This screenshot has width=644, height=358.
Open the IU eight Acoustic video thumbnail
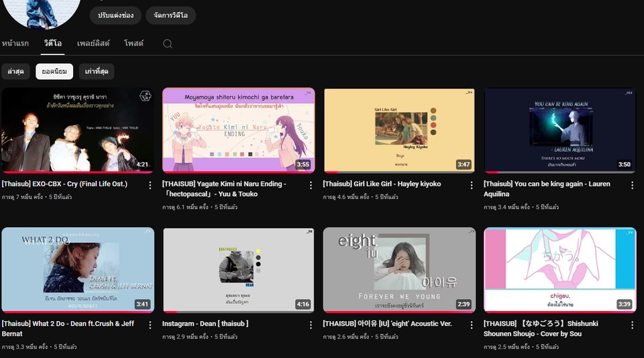click(399, 270)
